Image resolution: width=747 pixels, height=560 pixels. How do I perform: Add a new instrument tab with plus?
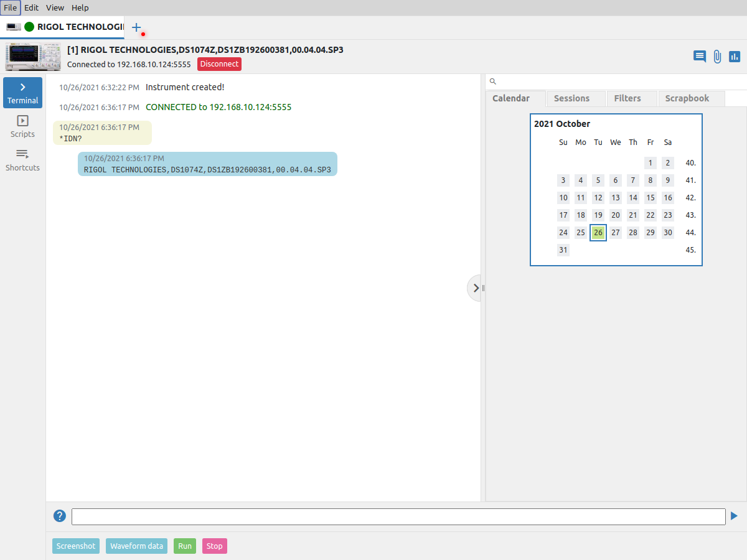pyautogui.click(x=136, y=27)
